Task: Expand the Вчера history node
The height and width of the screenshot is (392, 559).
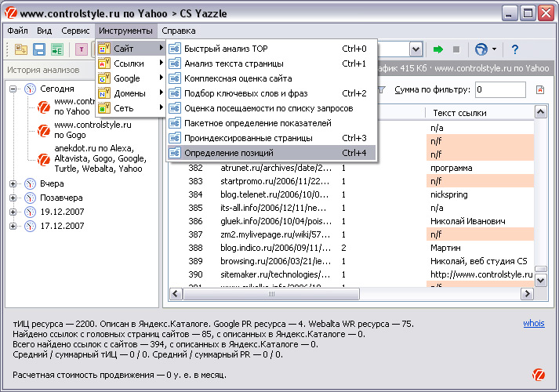Action: click(13, 183)
